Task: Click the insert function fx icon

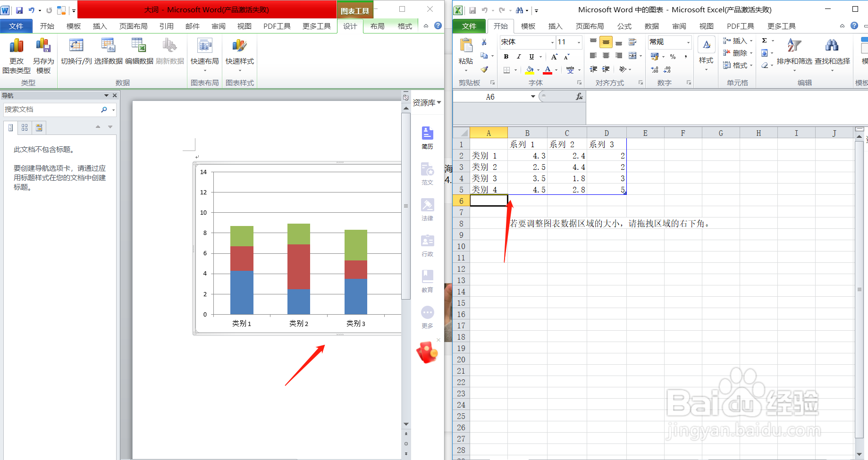Action: [579, 97]
